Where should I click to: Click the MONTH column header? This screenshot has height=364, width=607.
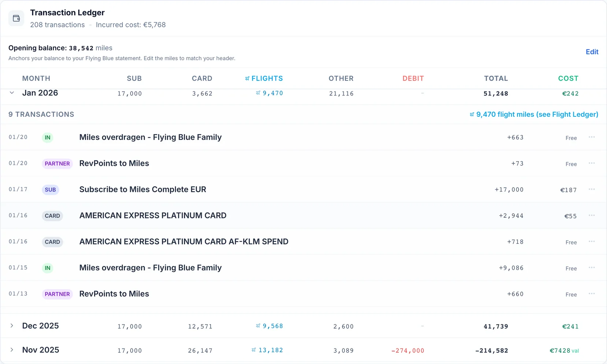[36, 78]
